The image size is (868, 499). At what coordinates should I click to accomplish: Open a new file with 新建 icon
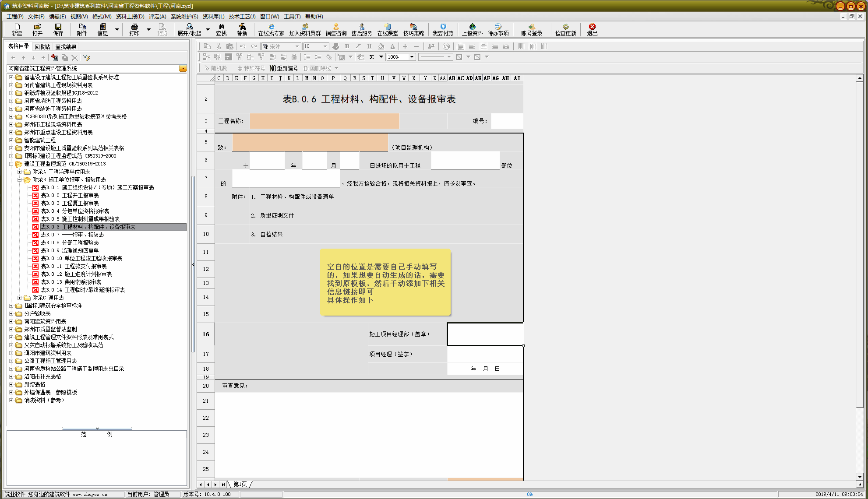coord(16,30)
